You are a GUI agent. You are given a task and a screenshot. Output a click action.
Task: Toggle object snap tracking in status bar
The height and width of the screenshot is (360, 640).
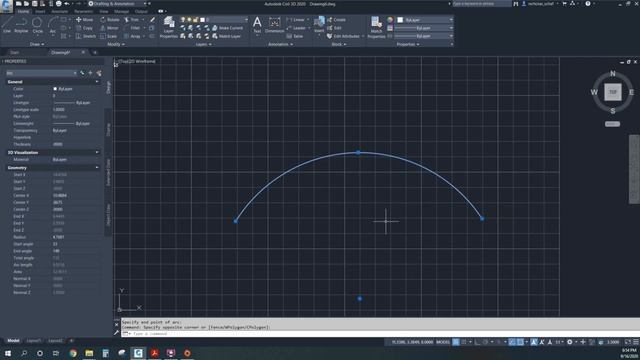click(511, 342)
